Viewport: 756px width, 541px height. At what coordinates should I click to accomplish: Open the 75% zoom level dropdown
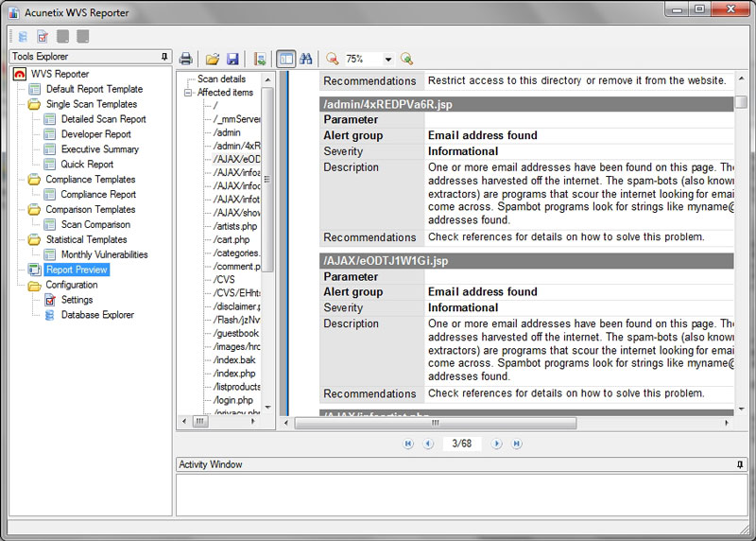coord(387,60)
